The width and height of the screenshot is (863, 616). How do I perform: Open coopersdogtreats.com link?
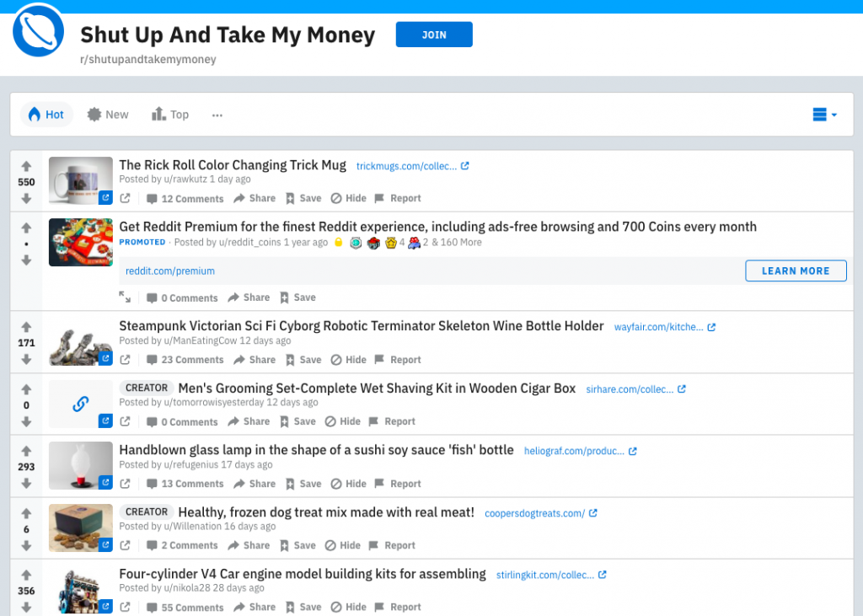(x=540, y=513)
